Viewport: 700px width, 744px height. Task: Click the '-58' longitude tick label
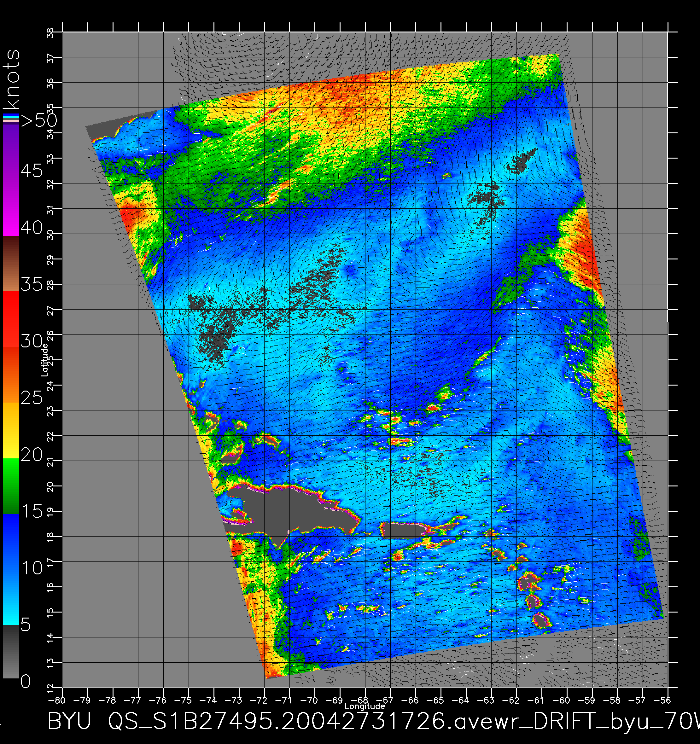(612, 700)
